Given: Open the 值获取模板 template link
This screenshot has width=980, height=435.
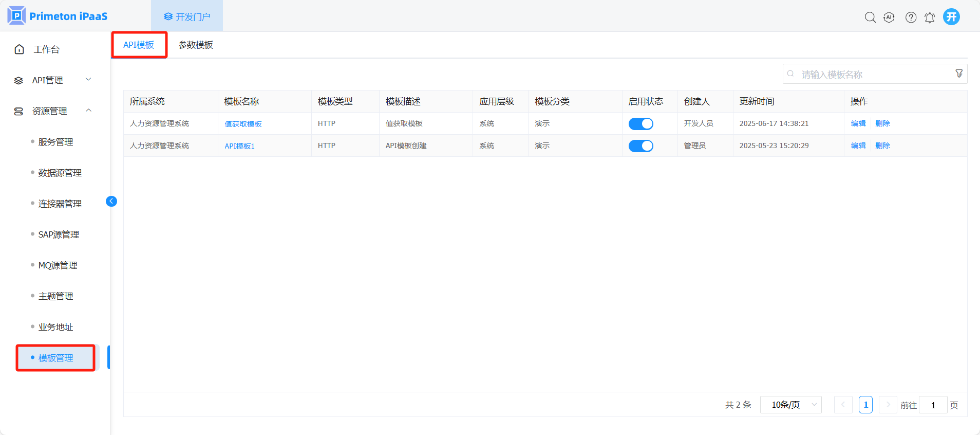Looking at the screenshot, I should click(x=243, y=124).
